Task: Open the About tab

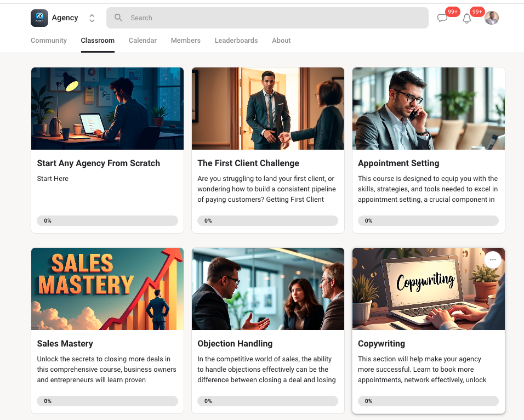Action: click(x=281, y=41)
